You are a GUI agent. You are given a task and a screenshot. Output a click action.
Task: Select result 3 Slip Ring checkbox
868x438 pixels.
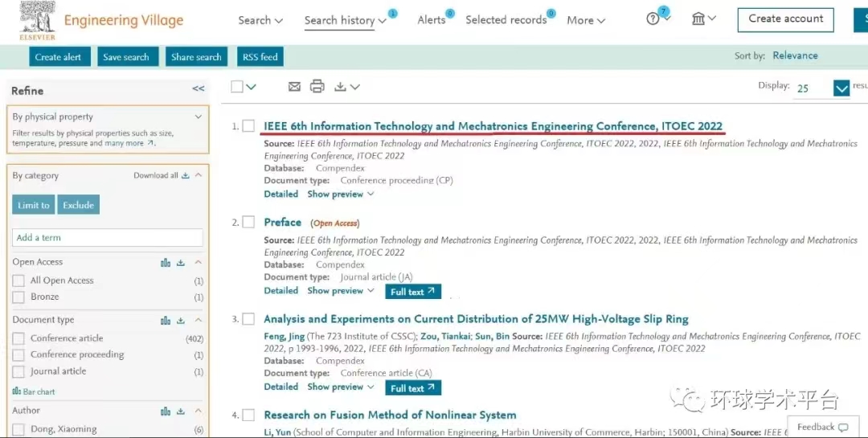pos(248,319)
